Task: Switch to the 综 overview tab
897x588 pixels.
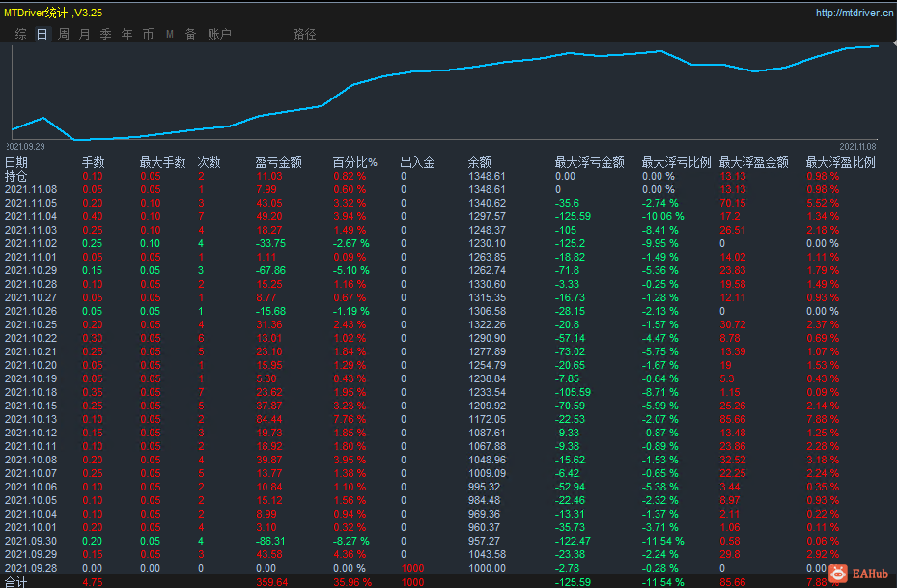Action: pyautogui.click(x=20, y=35)
